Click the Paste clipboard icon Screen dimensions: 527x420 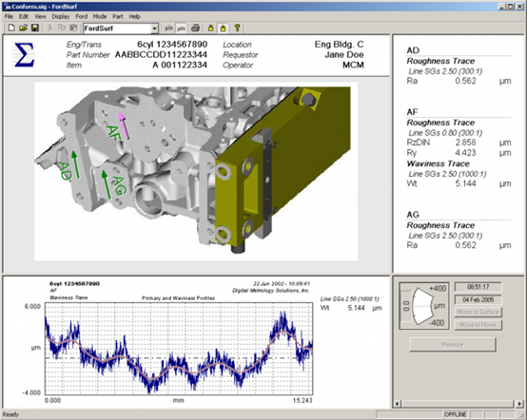coord(73,29)
